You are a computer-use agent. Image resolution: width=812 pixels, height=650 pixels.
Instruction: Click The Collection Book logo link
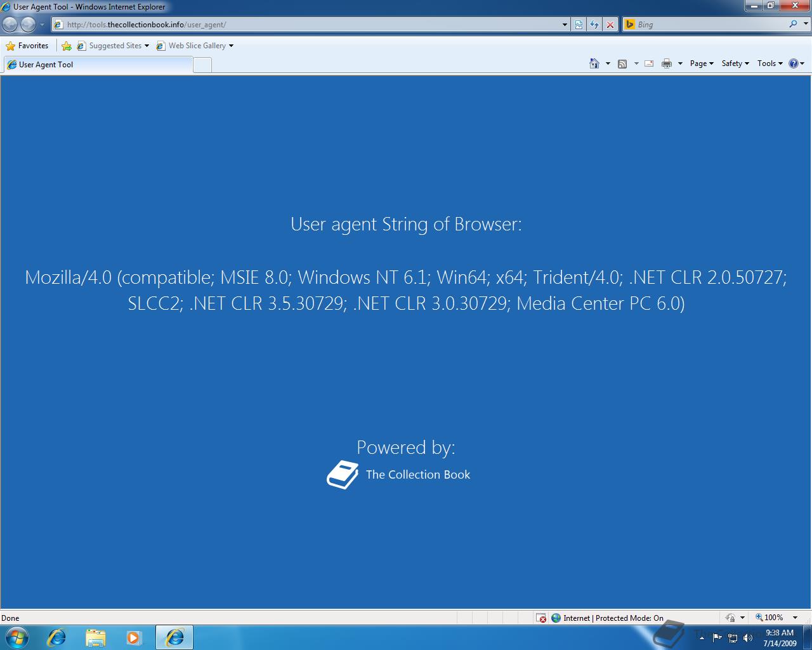399,475
